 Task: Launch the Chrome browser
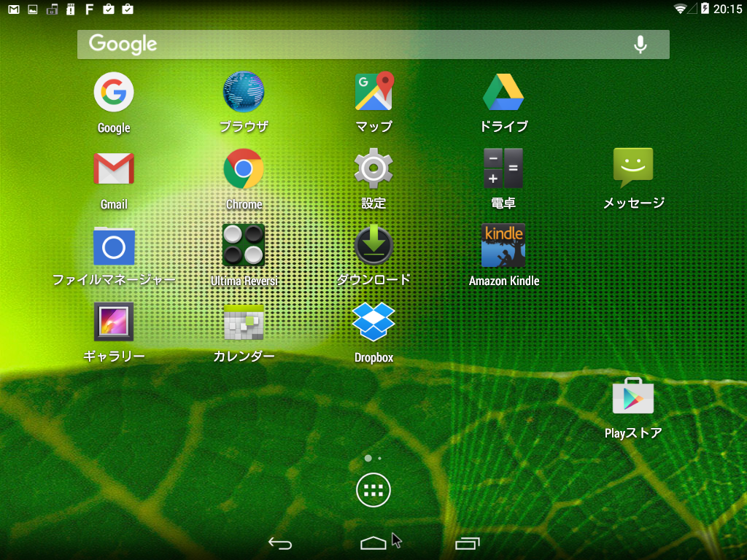(x=244, y=168)
